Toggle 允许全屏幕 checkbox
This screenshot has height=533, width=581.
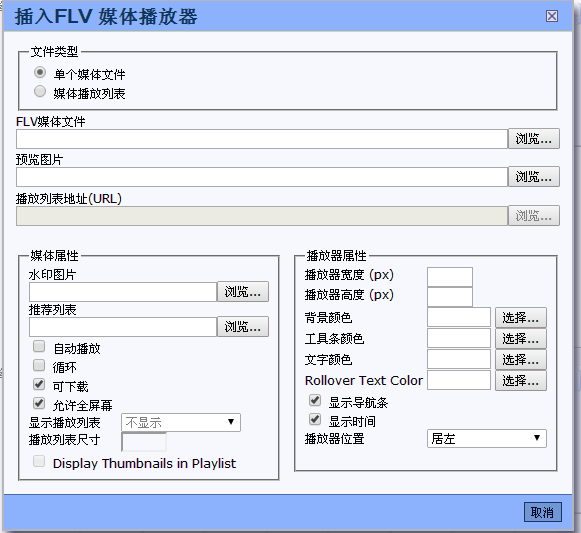pos(39,403)
